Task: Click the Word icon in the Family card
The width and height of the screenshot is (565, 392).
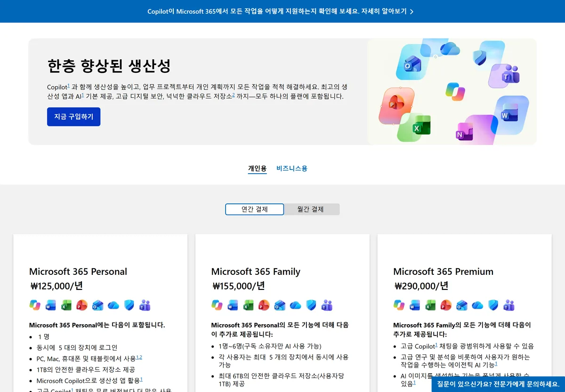Action: pos(233,305)
